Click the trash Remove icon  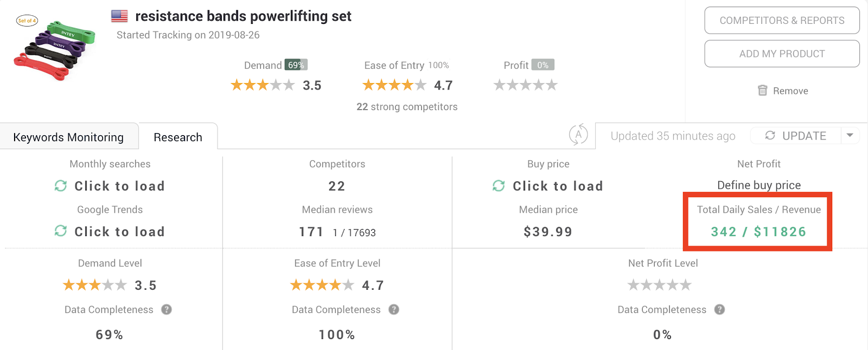(x=763, y=91)
